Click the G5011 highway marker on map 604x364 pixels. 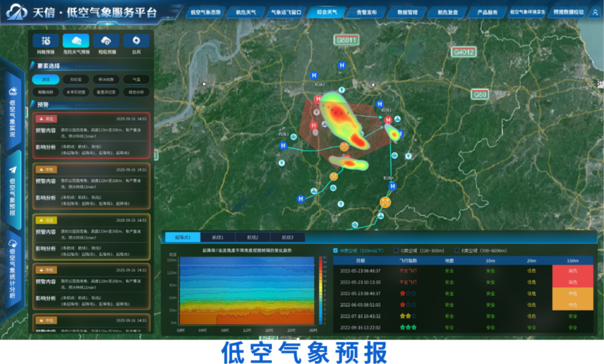(347, 40)
